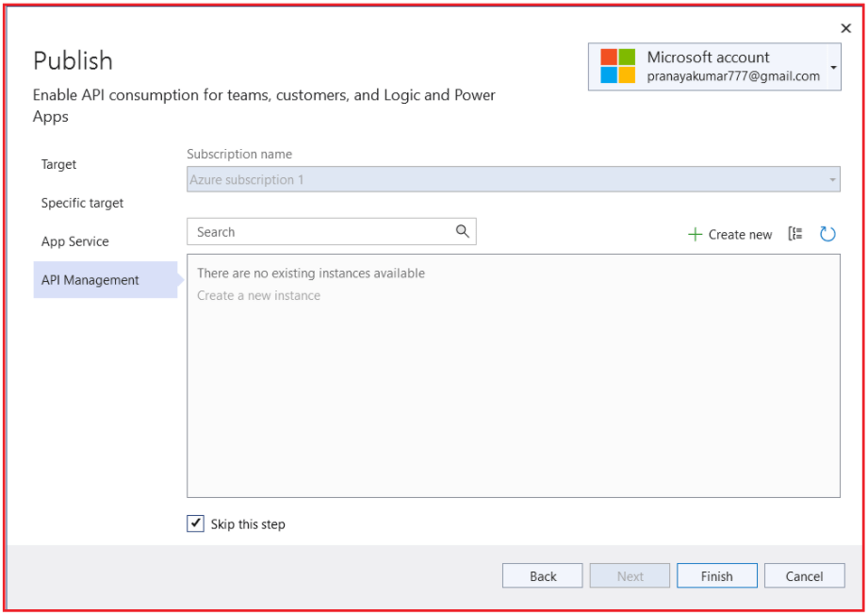Click the 'There are no existing instances available' text
The width and height of the screenshot is (868, 614).
[x=311, y=274]
